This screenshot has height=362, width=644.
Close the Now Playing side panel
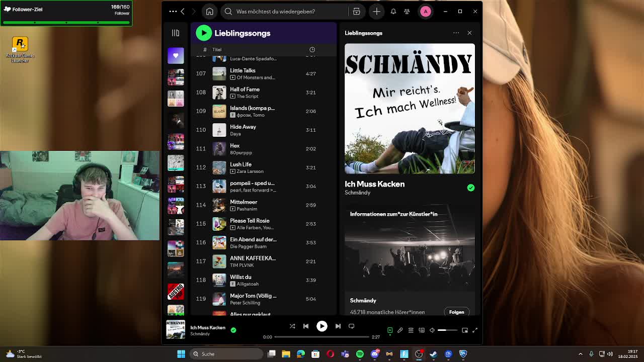coord(469,33)
